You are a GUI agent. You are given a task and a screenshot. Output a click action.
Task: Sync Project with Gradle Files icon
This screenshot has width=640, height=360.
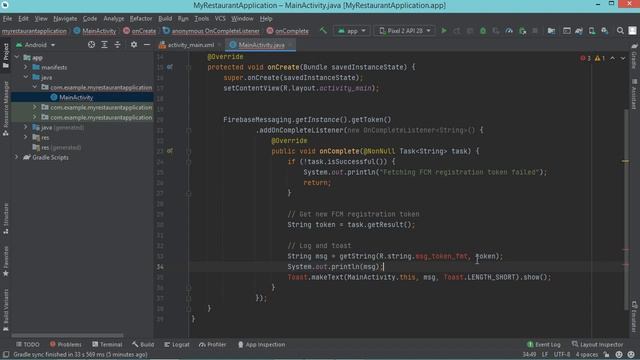(579, 31)
